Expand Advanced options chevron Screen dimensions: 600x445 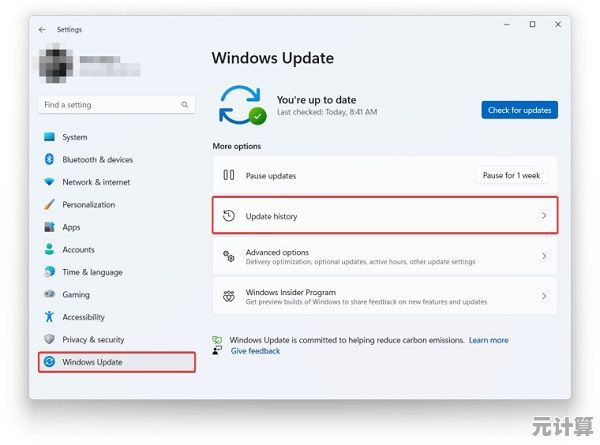point(544,257)
